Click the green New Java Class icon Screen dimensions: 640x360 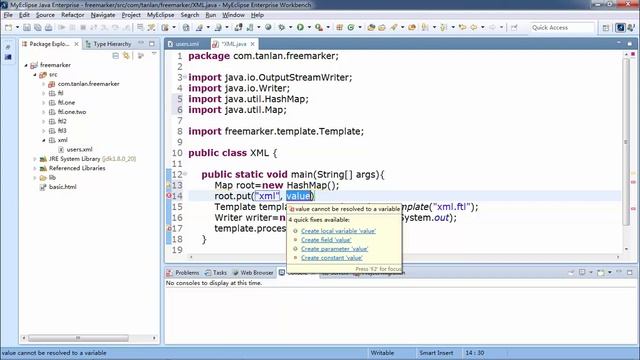[350, 27]
